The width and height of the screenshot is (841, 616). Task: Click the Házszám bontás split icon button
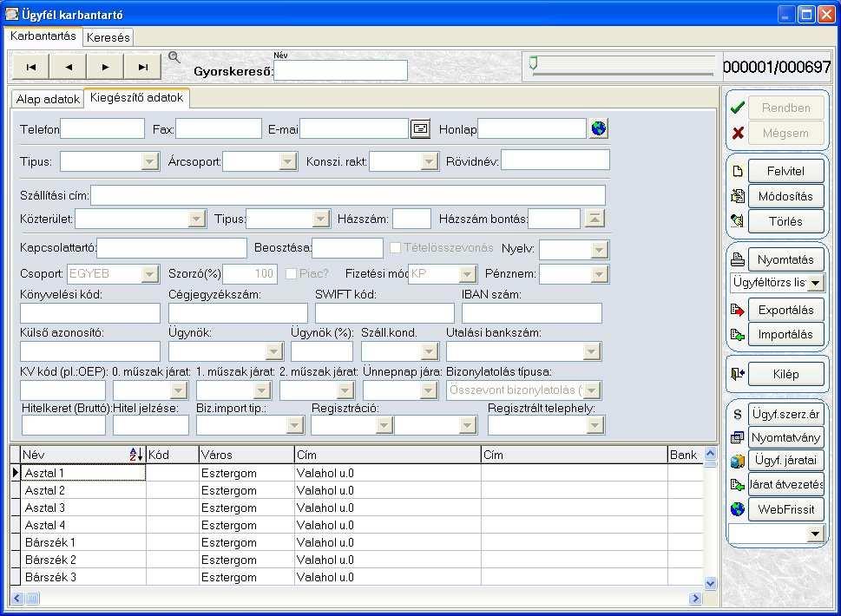coord(595,218)
